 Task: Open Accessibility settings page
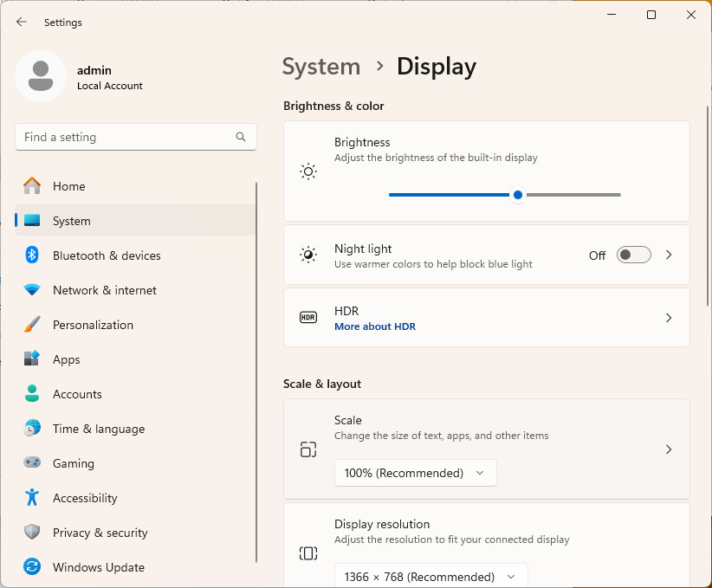coord(135,498)
